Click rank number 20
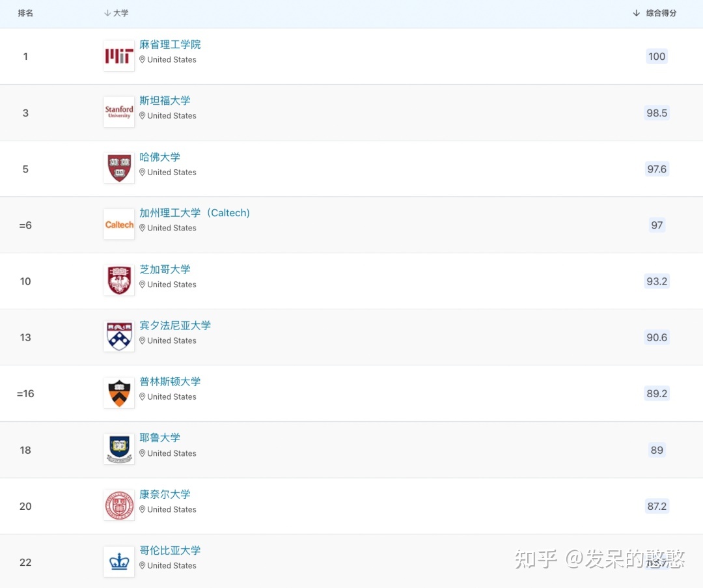The width and height of the screenshot is (703, 588). click(x=25, y=506)
